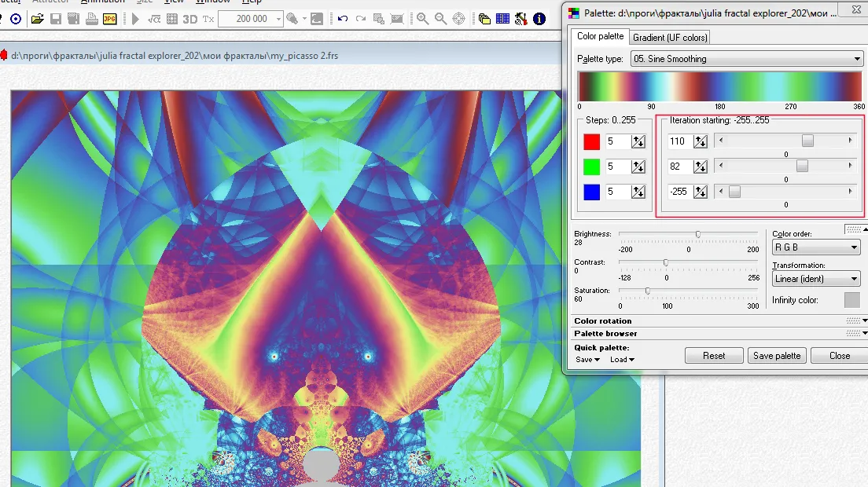868x487 pixels.
Task: Click the blue color swatch under Steps
Action: click(592, 192)
